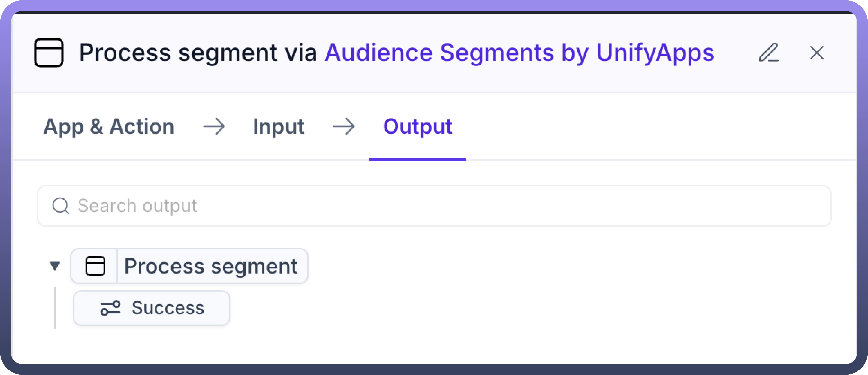The width and height of the screenshot is (868, 375).
Task: Click the sliders icon beside Success
Action: [x=110, y=308]
